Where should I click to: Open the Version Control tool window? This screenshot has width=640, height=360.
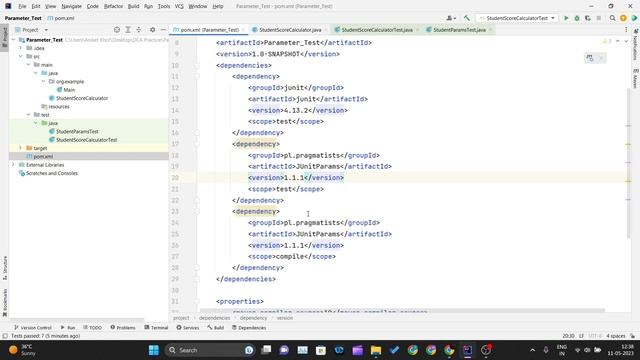tap(33, 328)
